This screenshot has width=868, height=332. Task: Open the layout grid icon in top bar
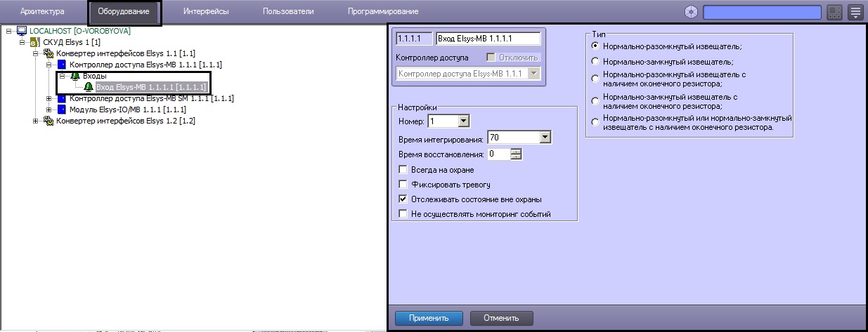click(834, 12)
